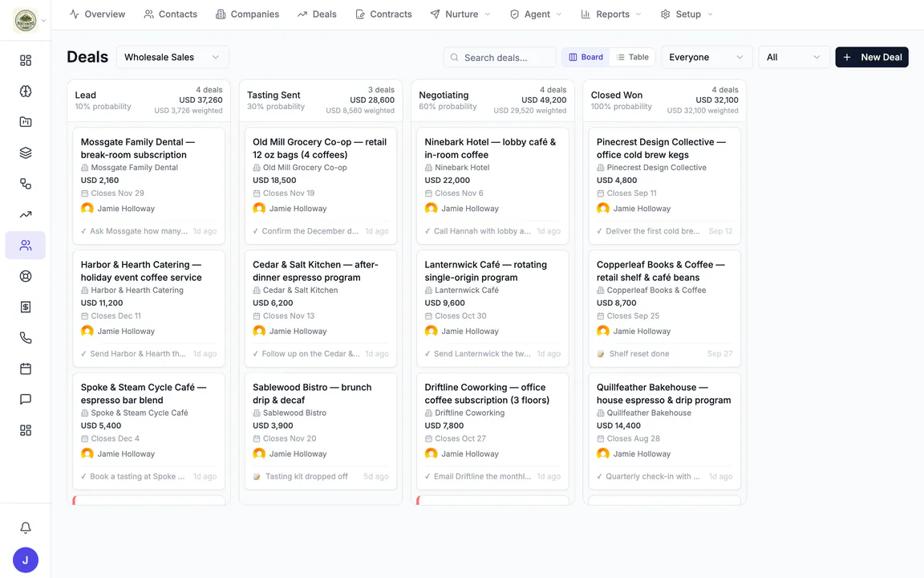Open Lanternwick Café single-origin program deal
924x578 pixels.
[492, 308]
